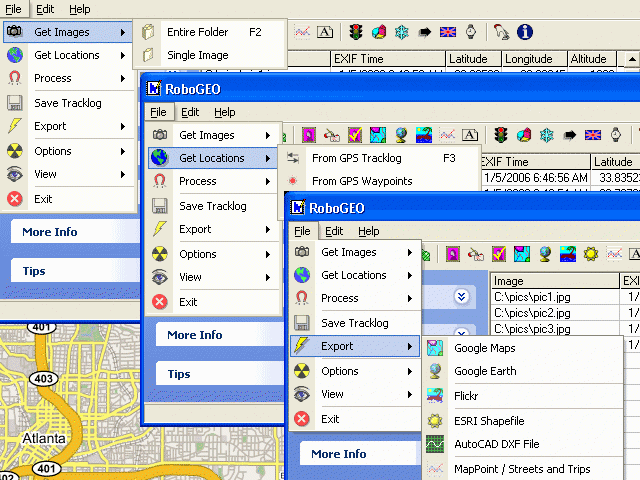The height and width of the screenshot is (480, 640).
Task: Click the Flickr landscape icon in front window toolbar
Action: pos(568,254)
